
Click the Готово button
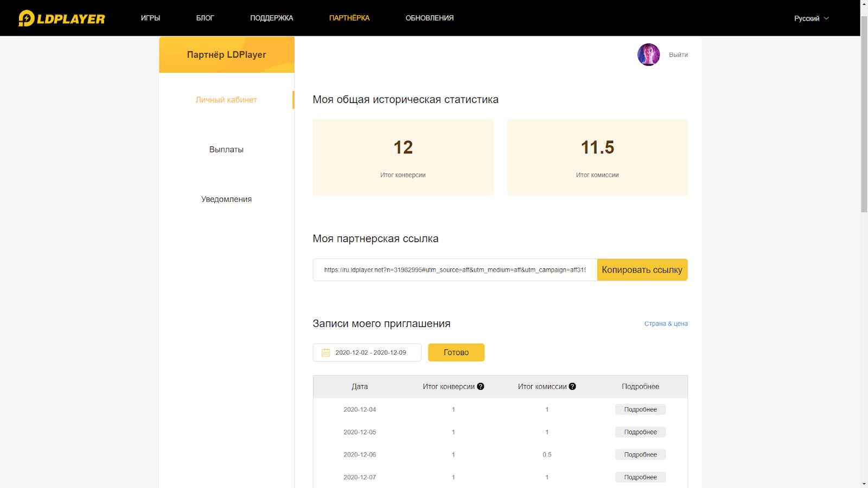point(456,352)
